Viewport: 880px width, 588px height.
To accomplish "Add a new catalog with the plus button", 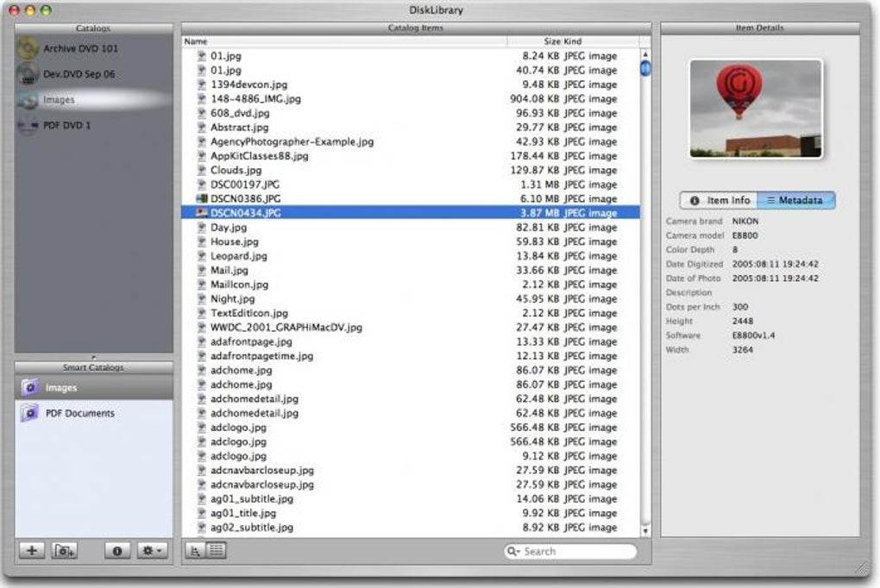I will tap(32, 551).
